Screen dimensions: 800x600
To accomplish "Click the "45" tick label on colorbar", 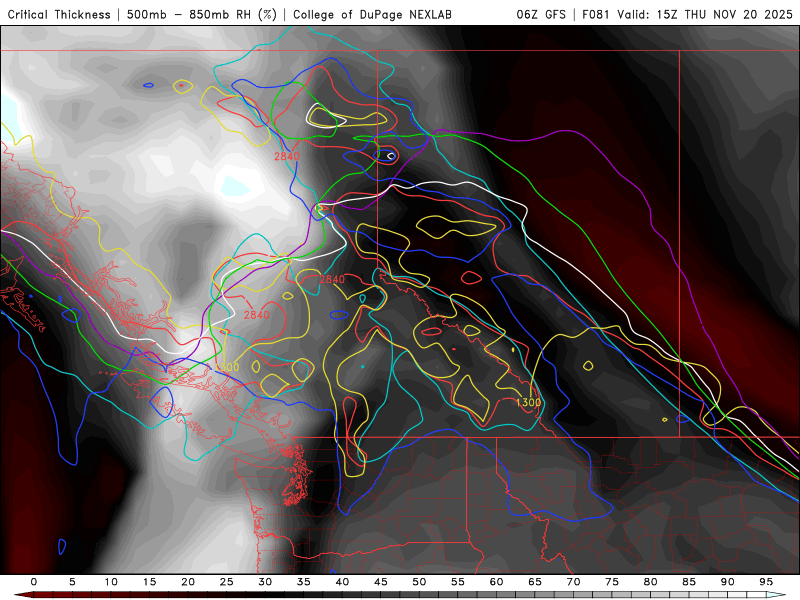I will coord(381,582).
